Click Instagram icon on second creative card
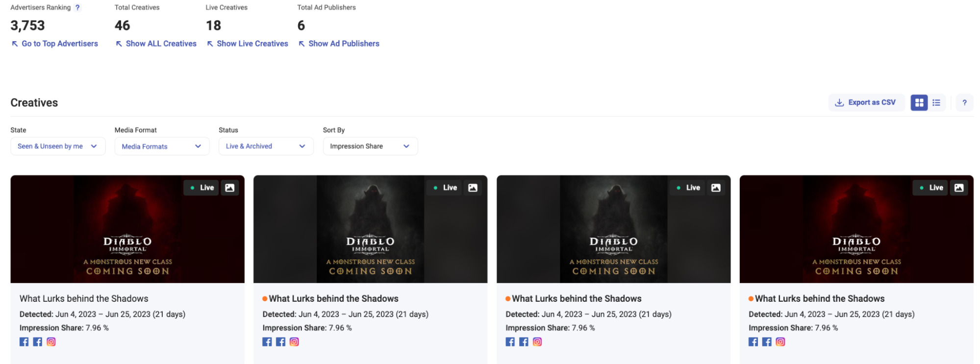 pos(294,342)
